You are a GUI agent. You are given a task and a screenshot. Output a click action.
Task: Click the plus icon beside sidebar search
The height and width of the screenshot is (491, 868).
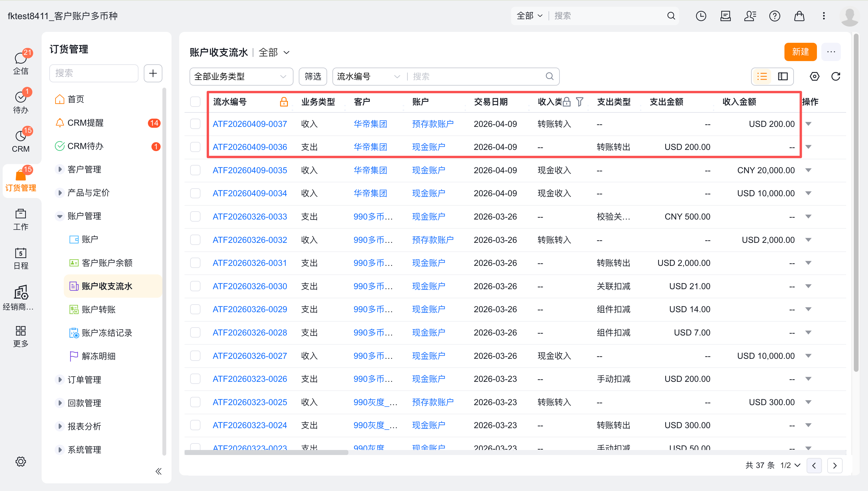click(153, 73)
